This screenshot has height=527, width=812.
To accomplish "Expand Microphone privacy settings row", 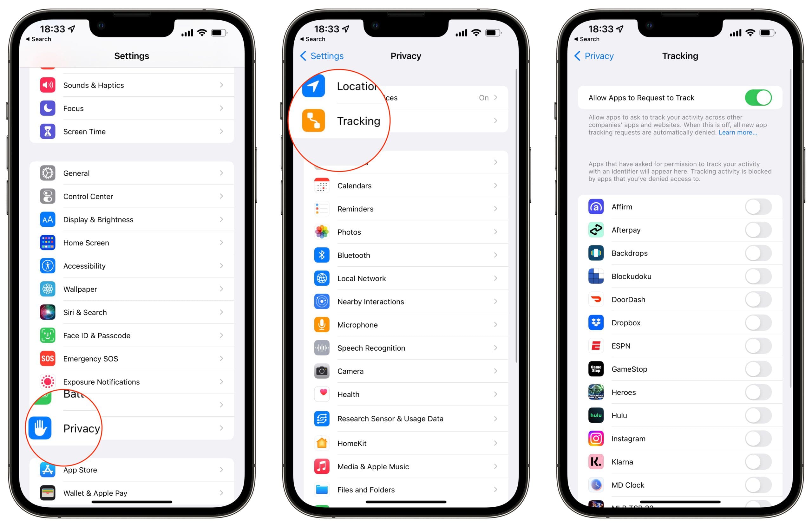I will coord(406,325).
